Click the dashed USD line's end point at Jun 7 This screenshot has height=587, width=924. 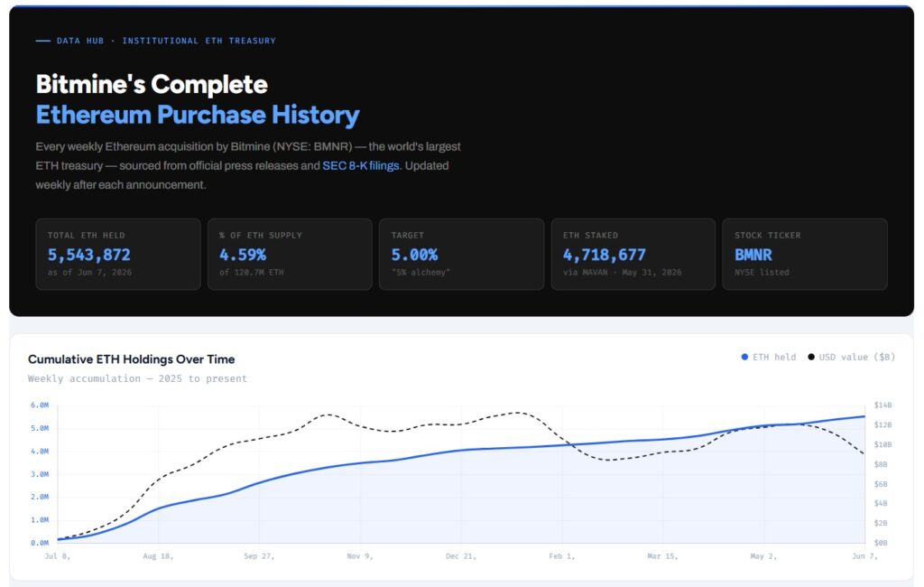click(x=864, y=453)
